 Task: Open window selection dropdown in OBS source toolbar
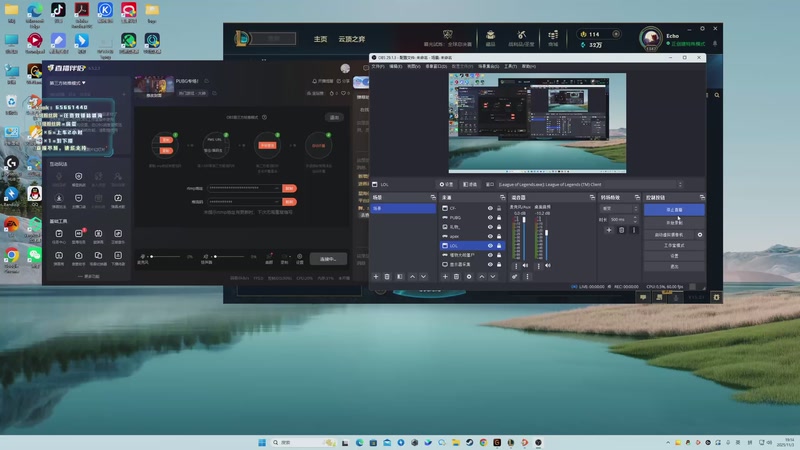tap(590, 184)
